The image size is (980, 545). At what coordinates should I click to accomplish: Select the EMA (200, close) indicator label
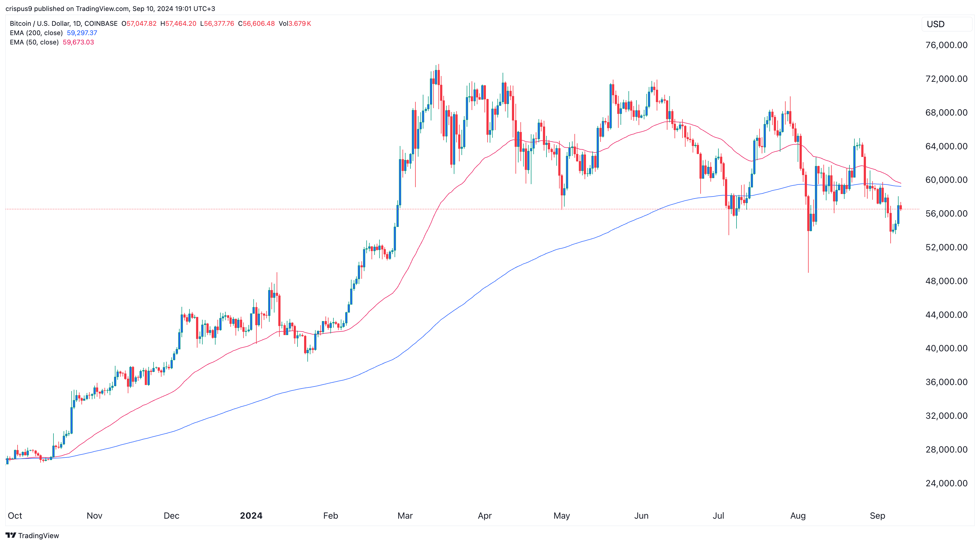tap(36, 33)
